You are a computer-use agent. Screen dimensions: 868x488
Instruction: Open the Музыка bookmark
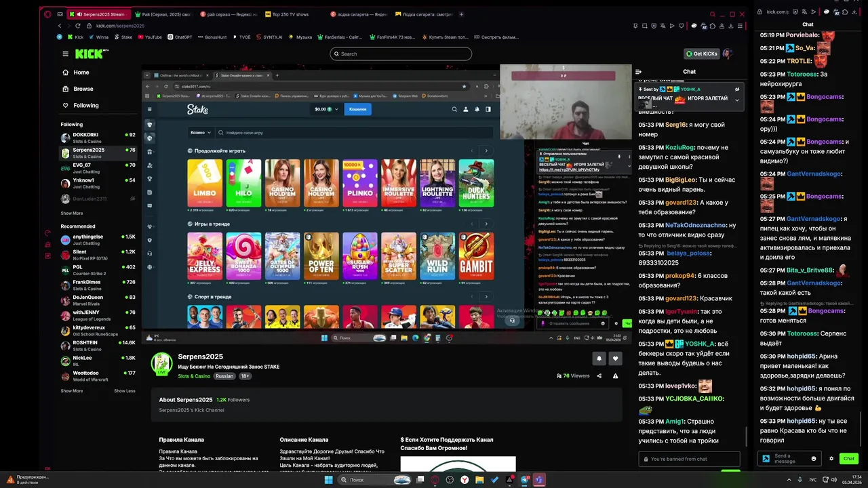300,37
